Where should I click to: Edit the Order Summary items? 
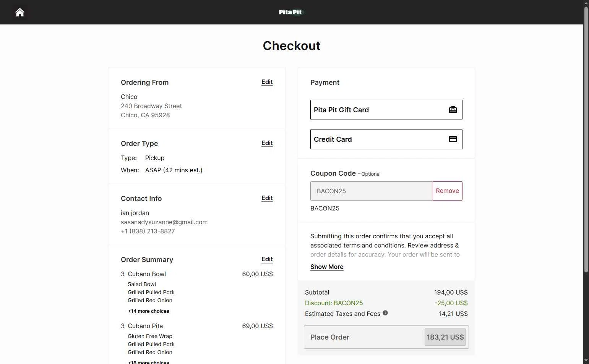pyautogui.click(x=267, y=259)
